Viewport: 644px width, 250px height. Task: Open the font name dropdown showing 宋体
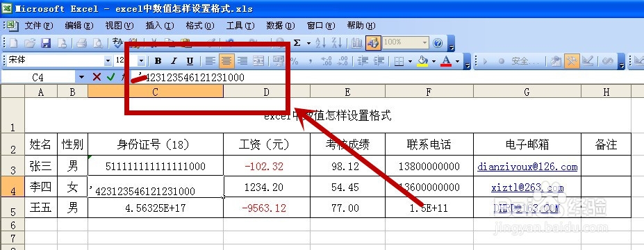point(108,61)
